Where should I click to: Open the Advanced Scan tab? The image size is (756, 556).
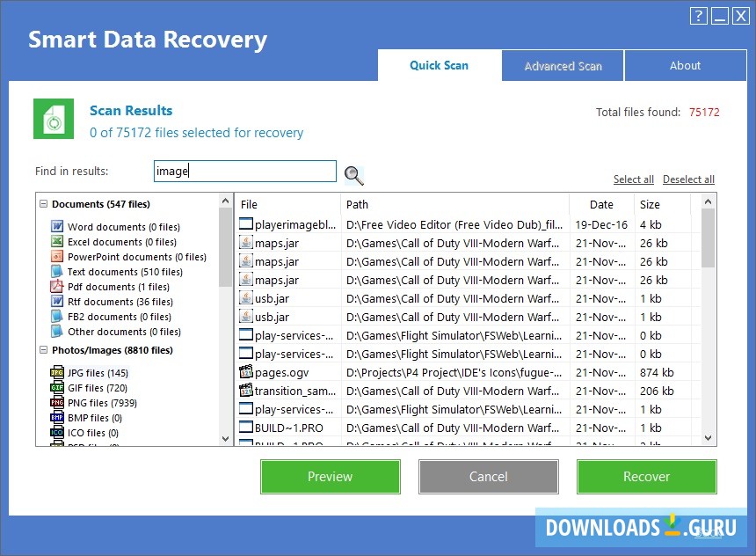click(563, 66)
